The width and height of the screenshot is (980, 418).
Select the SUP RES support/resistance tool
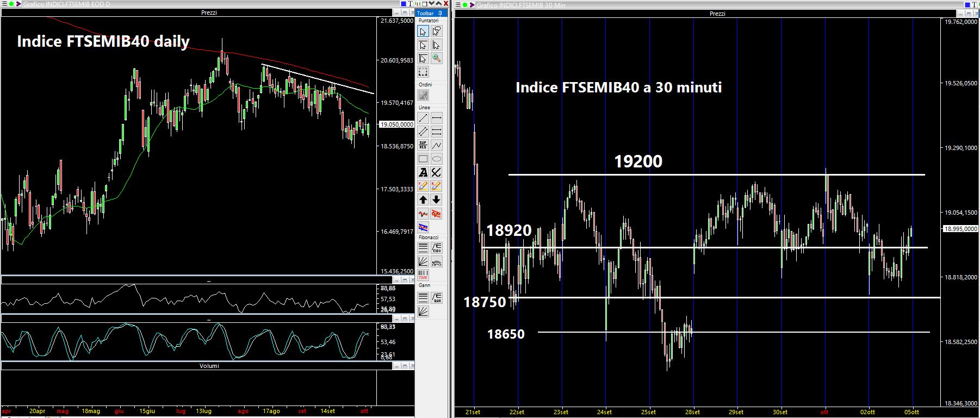pos(423,145)
